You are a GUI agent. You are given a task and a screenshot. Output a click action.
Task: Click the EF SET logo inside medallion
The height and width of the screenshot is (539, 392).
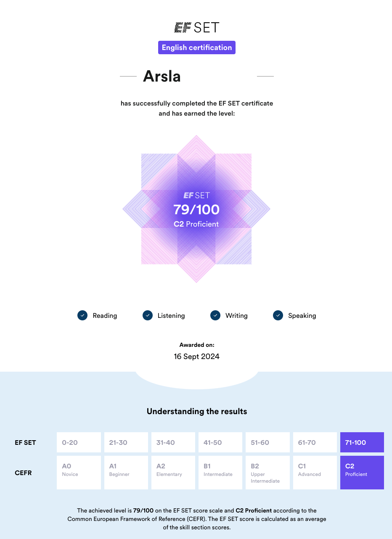tap(196, 196)
